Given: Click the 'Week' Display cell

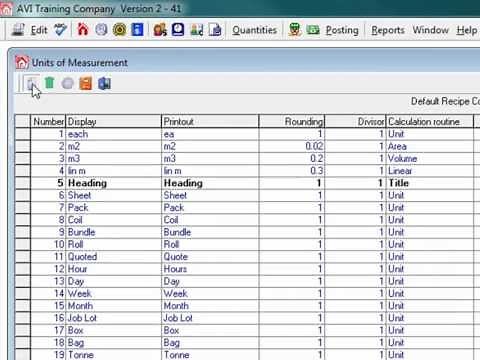Looking at the screenshot, I should click(x=114, y=294).
